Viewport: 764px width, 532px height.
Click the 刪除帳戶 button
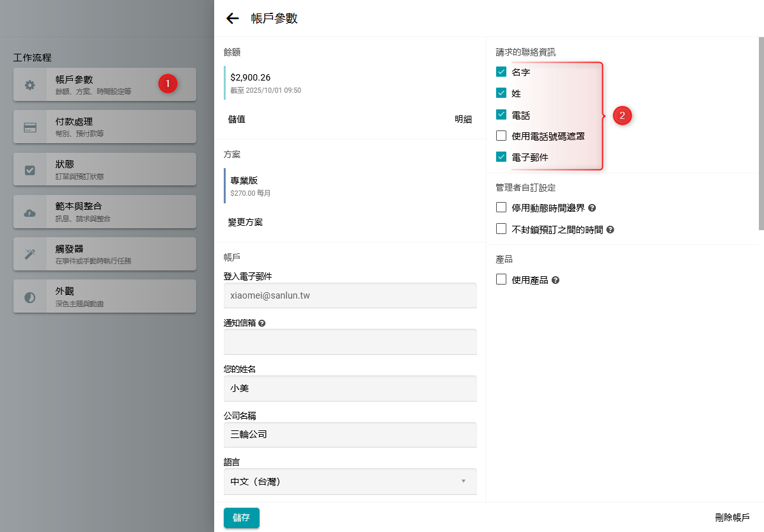tap(732, 517)
